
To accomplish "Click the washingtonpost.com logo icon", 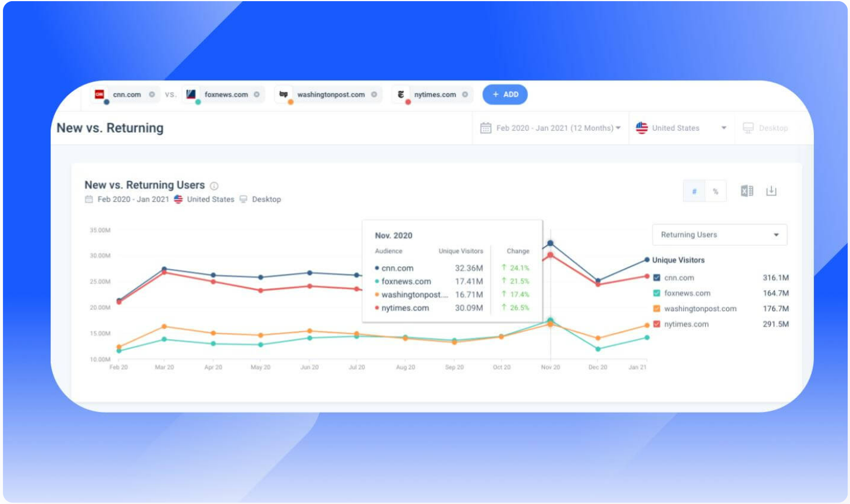I will 284,94.
